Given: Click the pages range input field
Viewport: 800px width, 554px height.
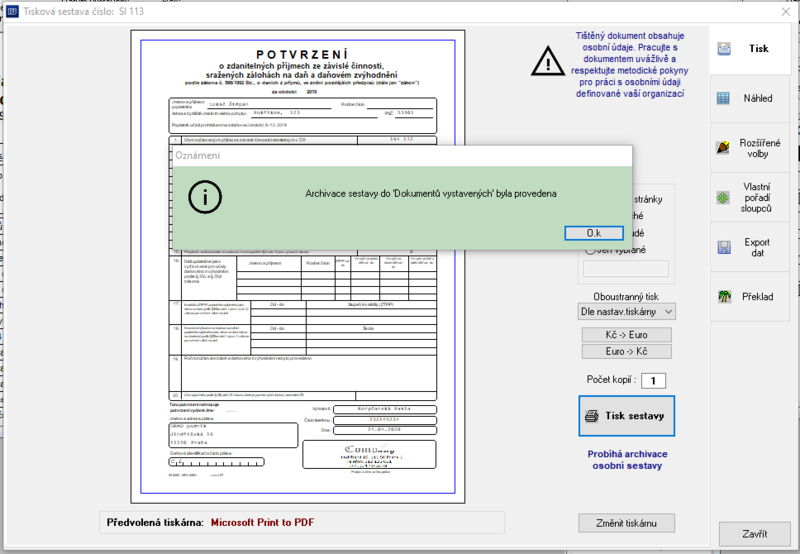Looking at the screenshot, I should (x=626, y=268).
